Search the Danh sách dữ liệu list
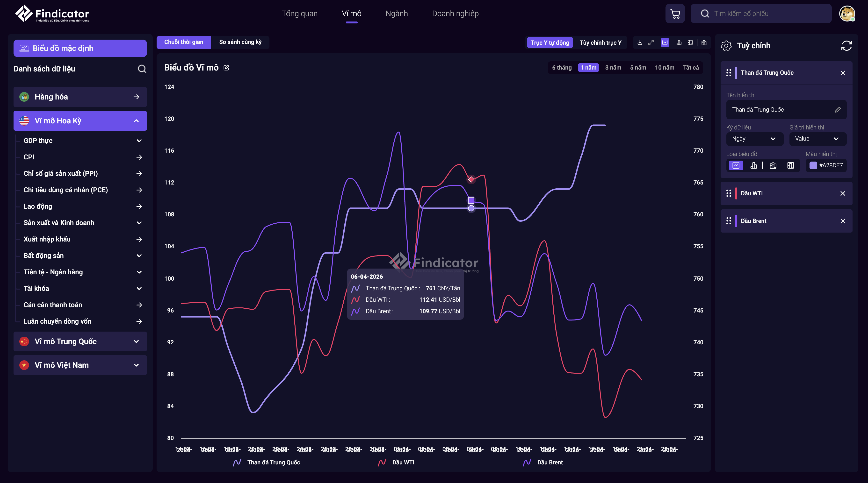Viewport: 868px width, 483px height. [142, 69]
